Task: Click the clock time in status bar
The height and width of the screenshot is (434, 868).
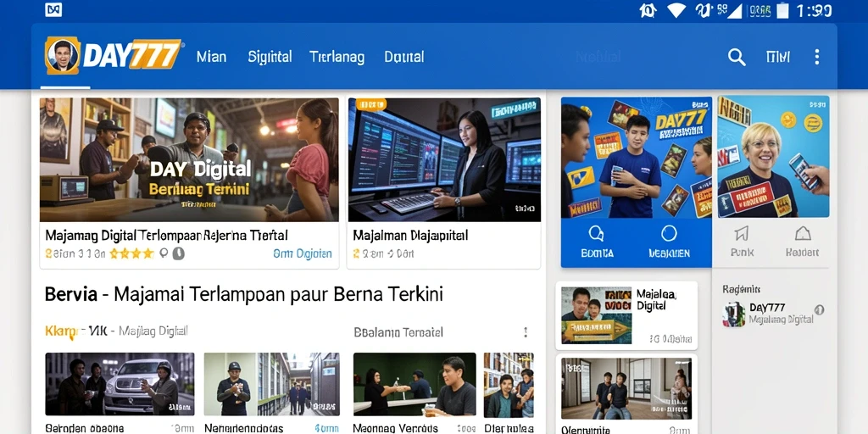Action: [x=814, y=10]
